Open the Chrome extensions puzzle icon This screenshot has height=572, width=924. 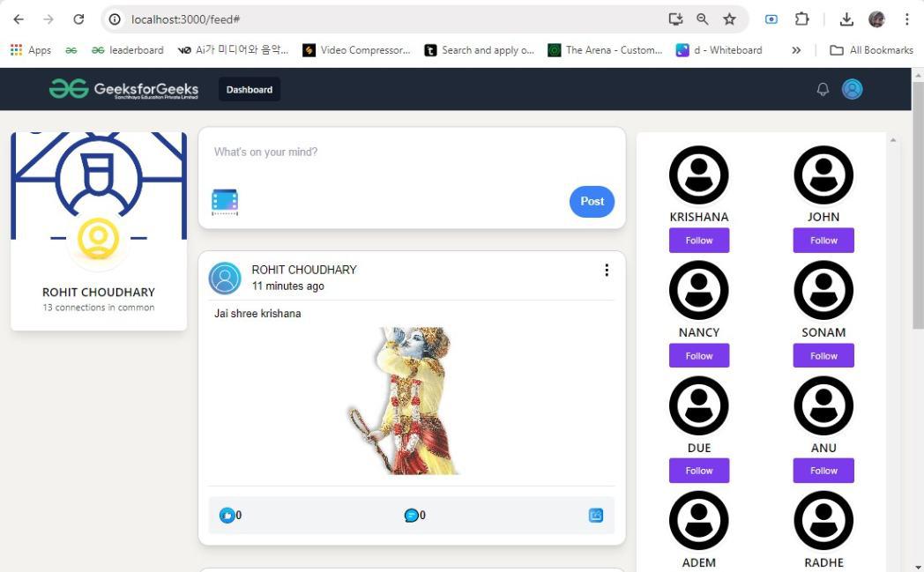(801, 19)
